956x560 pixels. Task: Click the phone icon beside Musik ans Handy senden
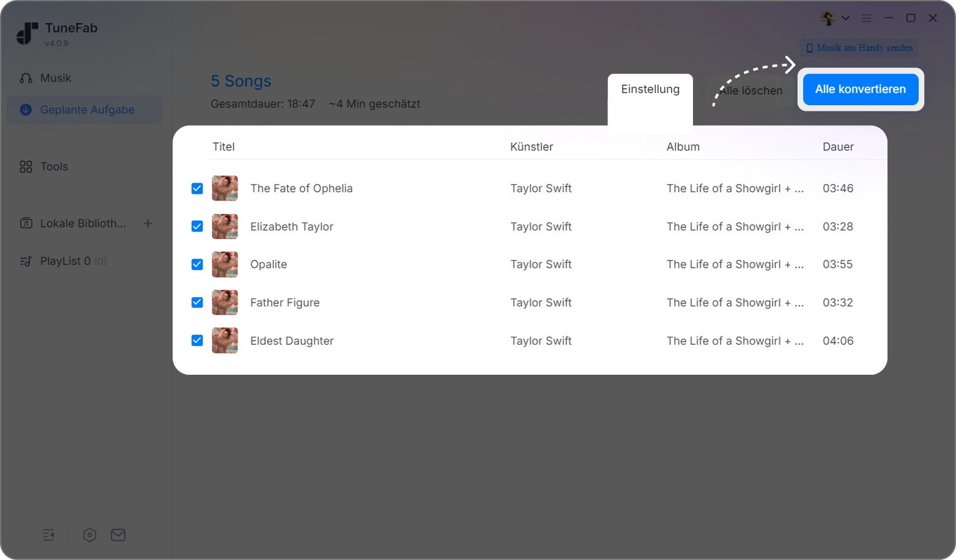tap(810, 48)
